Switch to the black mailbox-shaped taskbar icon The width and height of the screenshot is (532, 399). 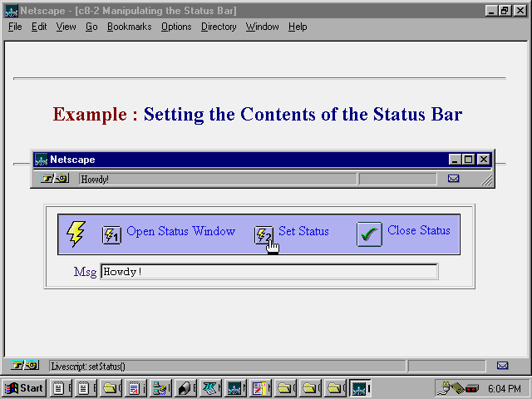coord(186,388)
